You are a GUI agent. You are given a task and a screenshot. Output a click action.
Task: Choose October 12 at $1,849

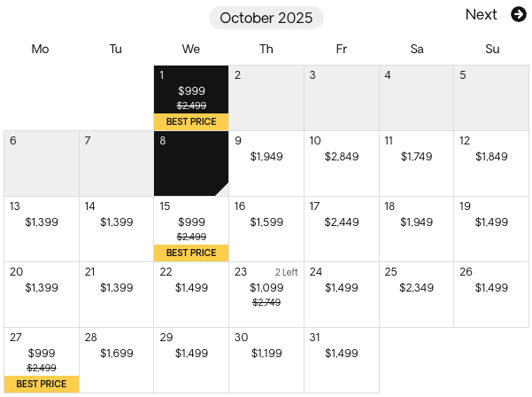click(491, 163)
